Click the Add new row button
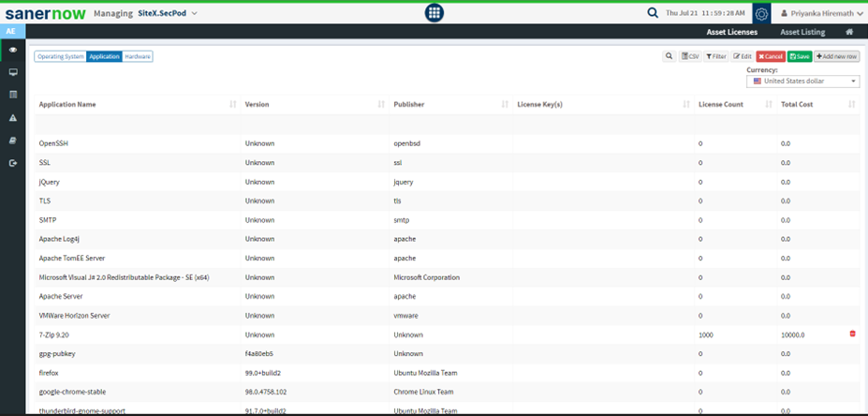Image resolution: width=868 pixels, height=416 pixels. coord(837,56)
